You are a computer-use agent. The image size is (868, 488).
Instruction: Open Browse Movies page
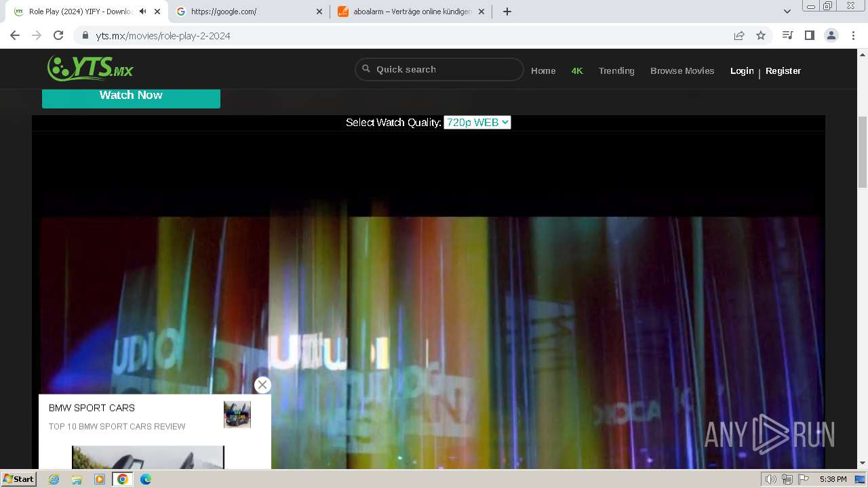[682, 70]
